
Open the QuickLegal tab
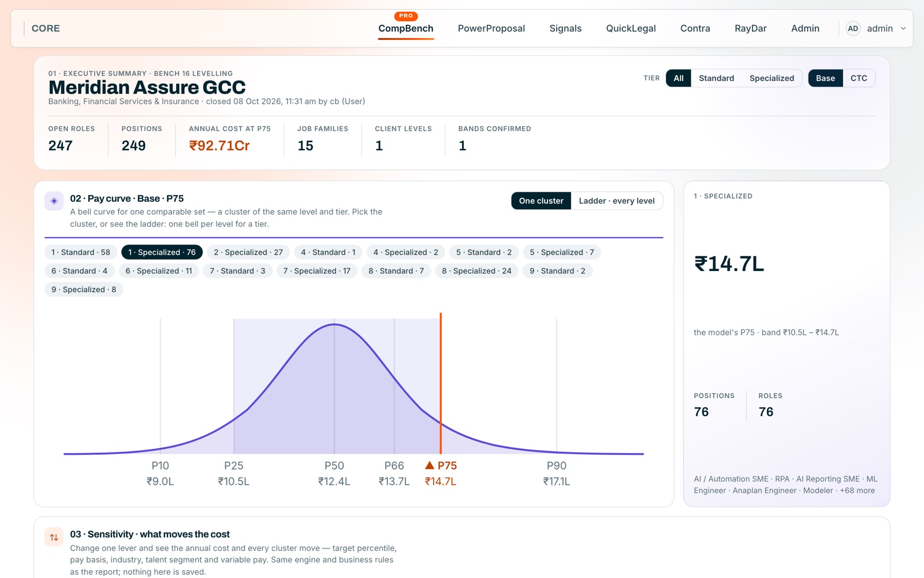click(631, 28)
